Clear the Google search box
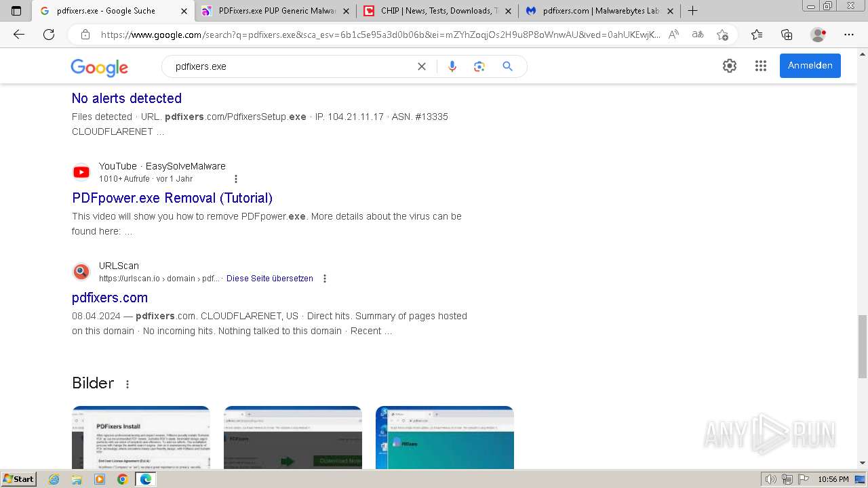Image resolution: width=868 pixels, height=488 pixels. point(421,66)
